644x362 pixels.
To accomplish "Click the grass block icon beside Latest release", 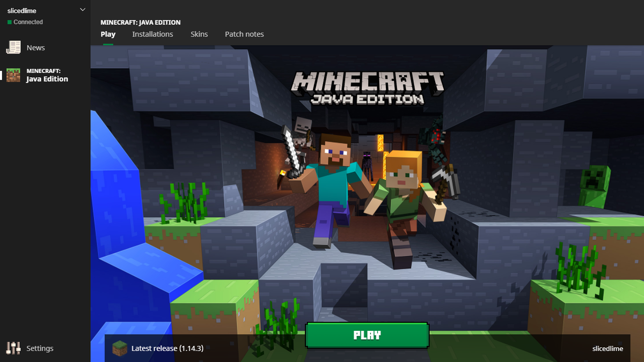I will tap(119, 348).
